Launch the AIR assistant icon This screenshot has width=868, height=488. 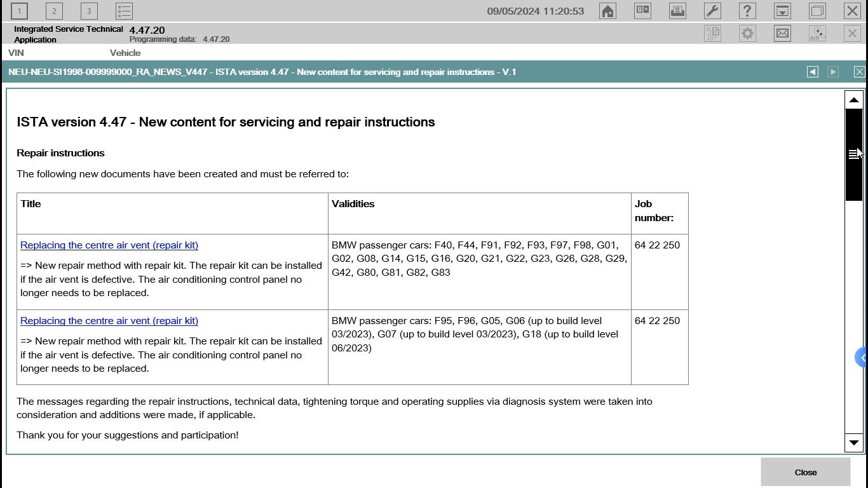tap(817, 34)
